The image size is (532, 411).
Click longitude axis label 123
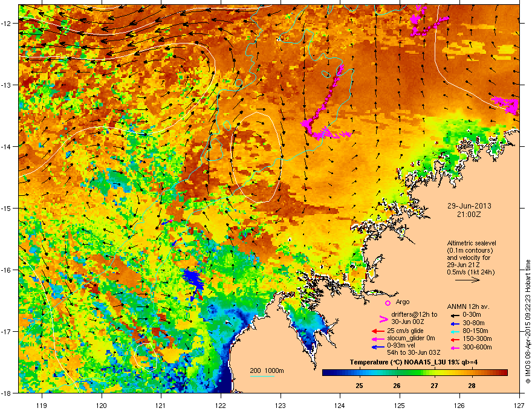click(281, 405)
